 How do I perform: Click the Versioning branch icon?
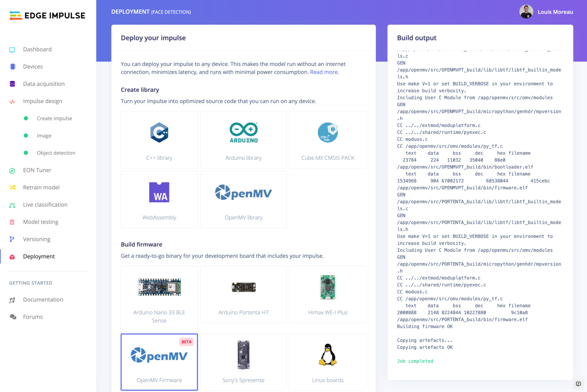tap(12, 239)
